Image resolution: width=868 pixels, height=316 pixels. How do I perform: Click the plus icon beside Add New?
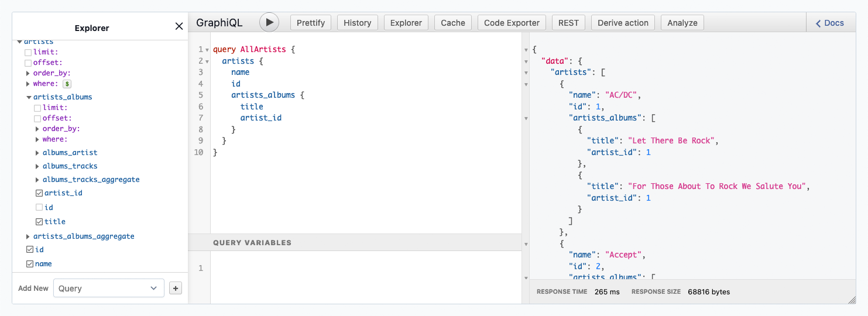pyautogui.click(x=176, y=288)
